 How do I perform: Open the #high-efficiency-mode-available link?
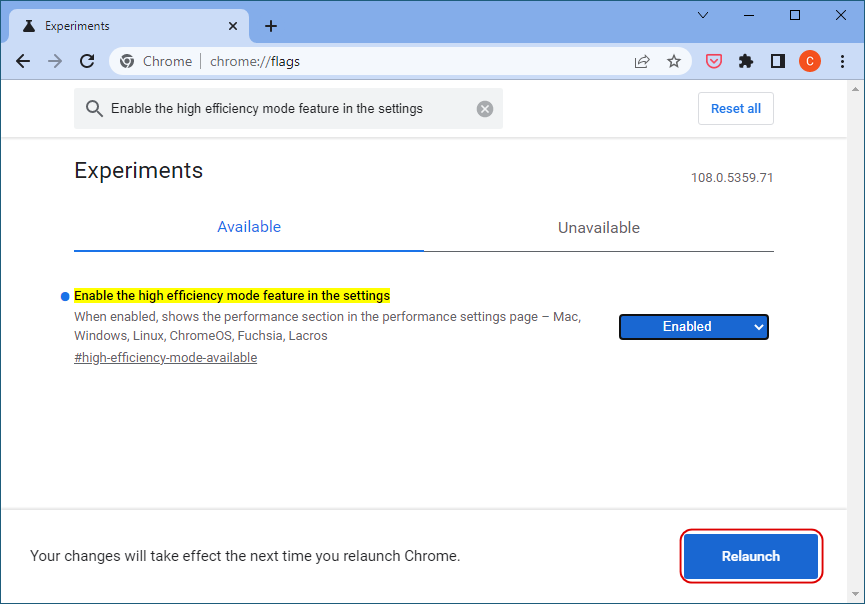point(165,357)
